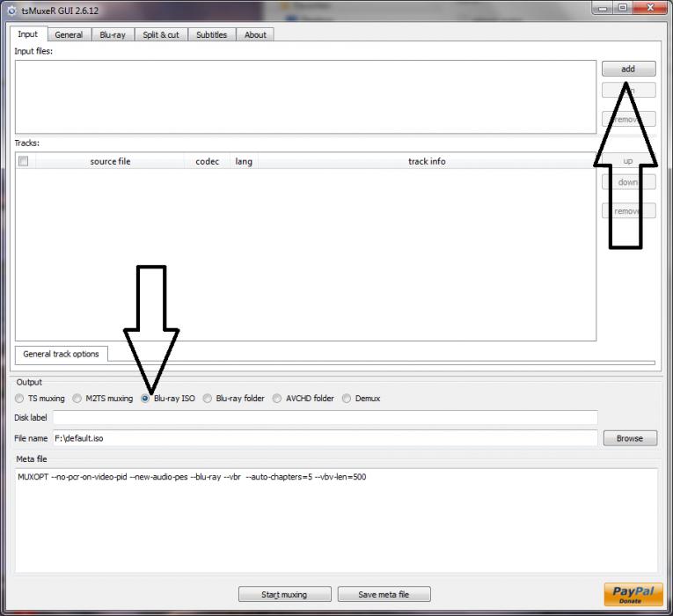Open the Blu-ray tab
The width and height of the screenshot is (673, 616).
tap(113, 35)
